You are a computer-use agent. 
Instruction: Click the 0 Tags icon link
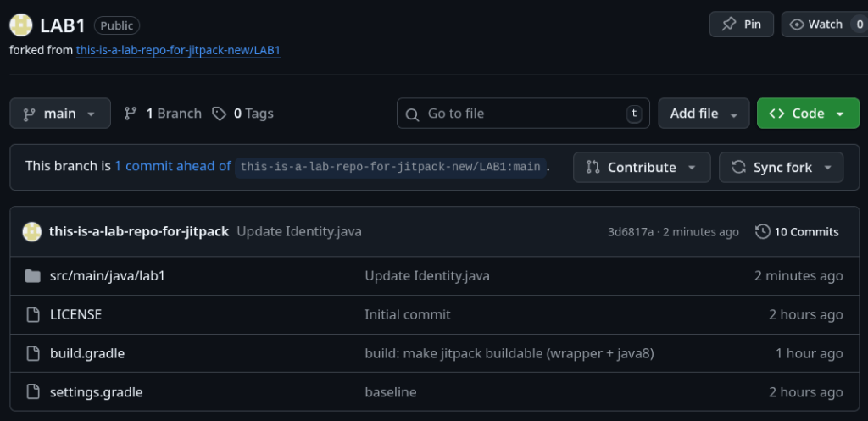pos(220,114)
